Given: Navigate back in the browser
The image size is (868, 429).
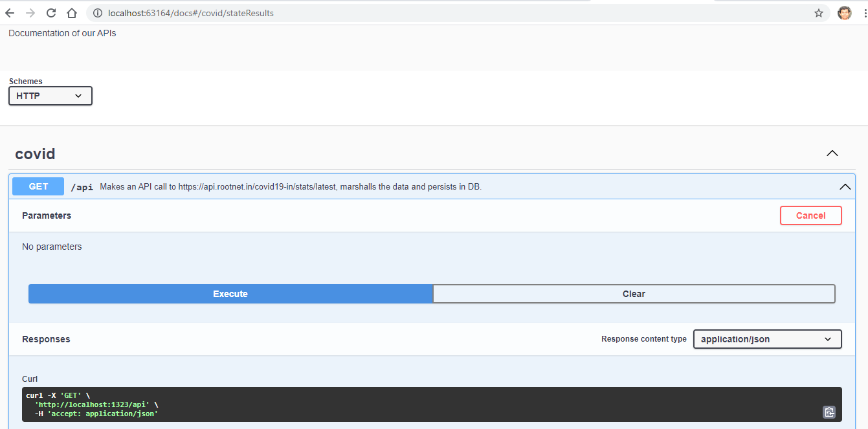Looking at the screenshot, I should pyautogui.click(x=10, y=12).
